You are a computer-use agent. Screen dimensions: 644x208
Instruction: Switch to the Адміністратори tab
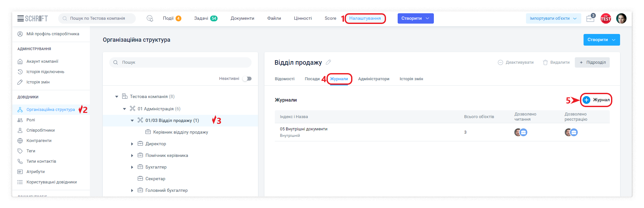click(373, 79)
